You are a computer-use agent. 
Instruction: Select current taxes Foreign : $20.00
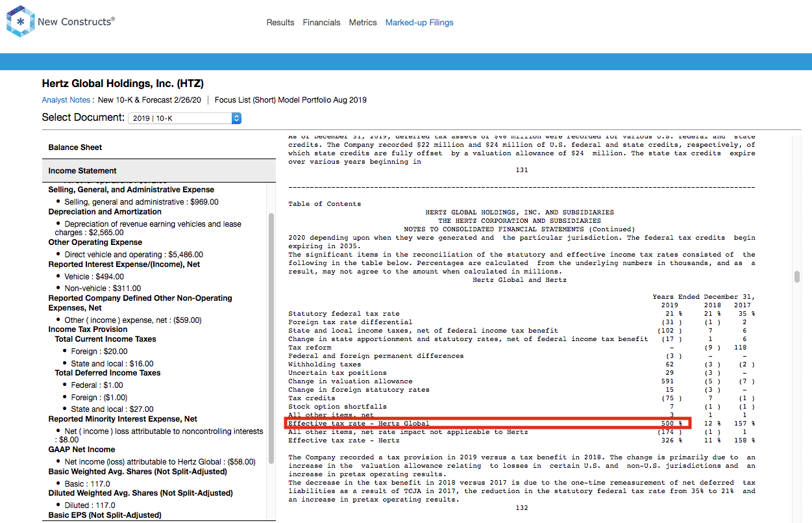(x=99, y=351)
